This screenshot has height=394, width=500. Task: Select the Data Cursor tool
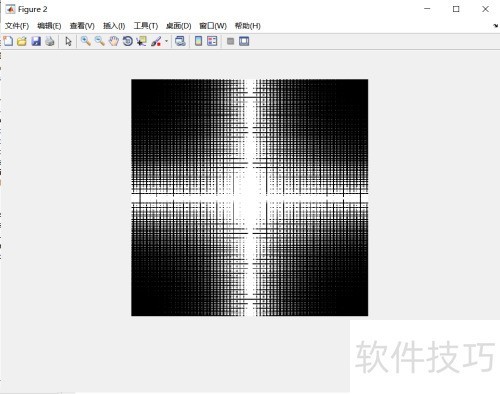coord(142,41)
